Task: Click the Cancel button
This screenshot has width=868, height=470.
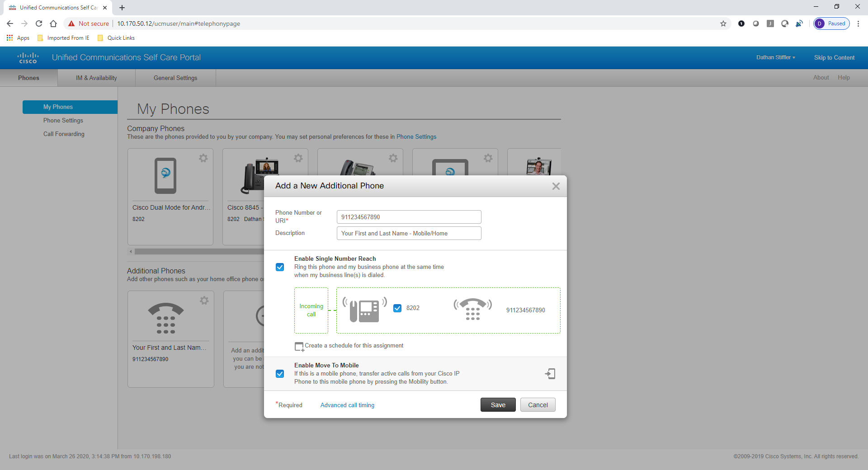Action: click(538, 405)
